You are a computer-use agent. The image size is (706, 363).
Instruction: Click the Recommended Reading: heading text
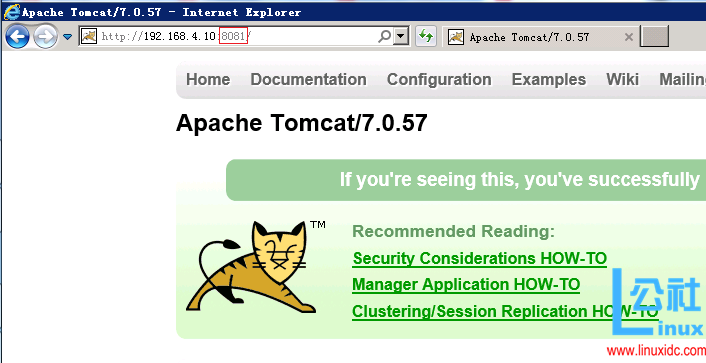pyautogui.click(x=453, y=231)
